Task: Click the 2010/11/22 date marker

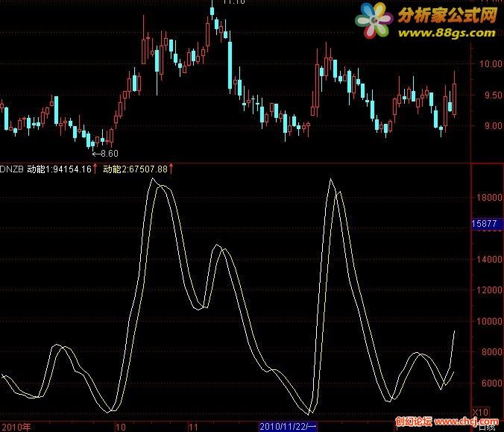Action: 288,427
